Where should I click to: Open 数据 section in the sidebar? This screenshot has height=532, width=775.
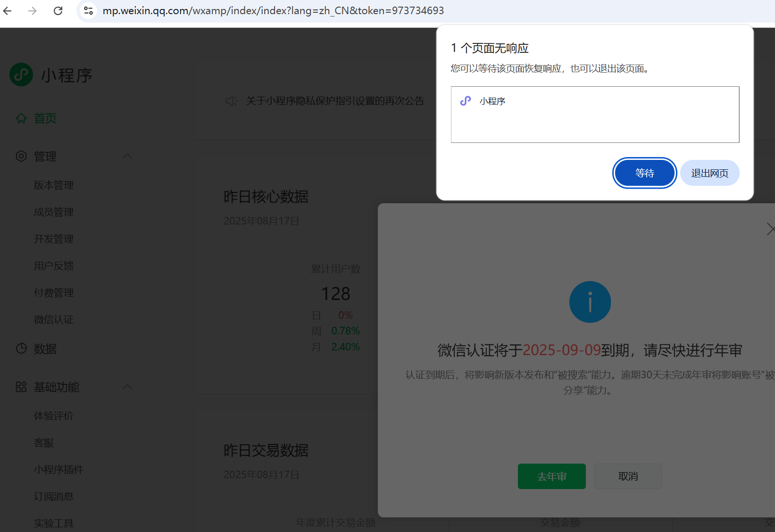coord(45,349)
